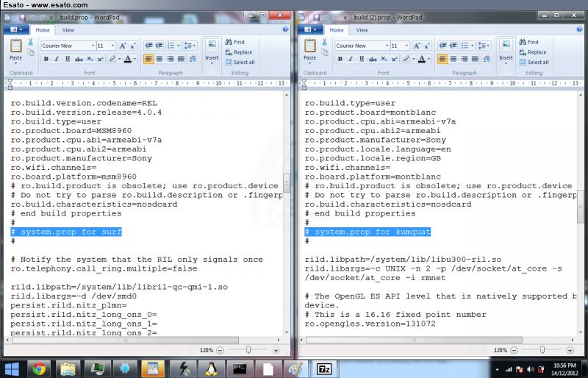
Task: Select Home tab in left WordPad window
Action: (43, 30)
